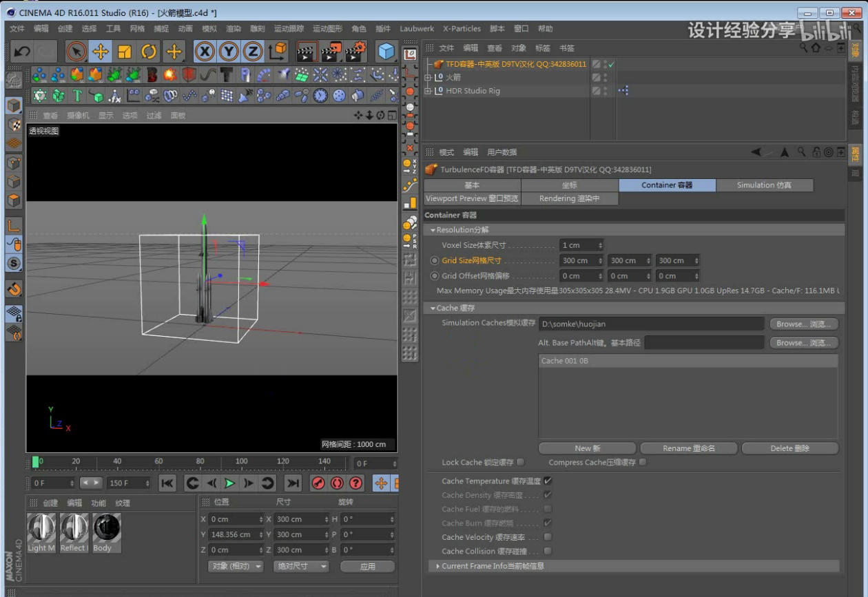
Task: Go to start of timeline
Action: (167, 483)
